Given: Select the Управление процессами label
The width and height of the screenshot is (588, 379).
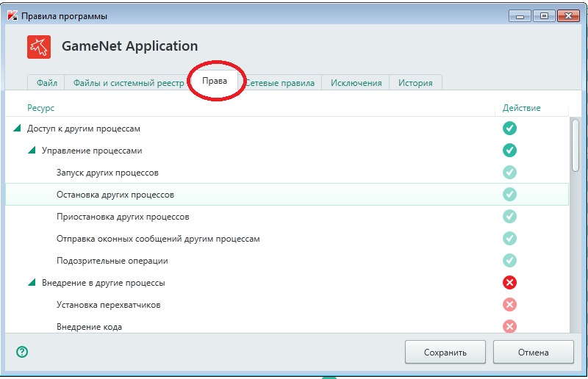Looking at the screenshot, I should click(92, 151).
